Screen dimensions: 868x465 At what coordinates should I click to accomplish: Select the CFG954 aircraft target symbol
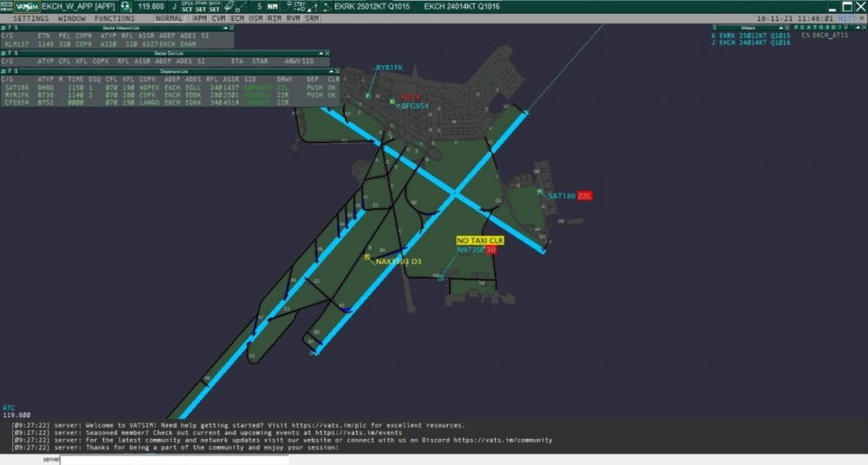392,102
